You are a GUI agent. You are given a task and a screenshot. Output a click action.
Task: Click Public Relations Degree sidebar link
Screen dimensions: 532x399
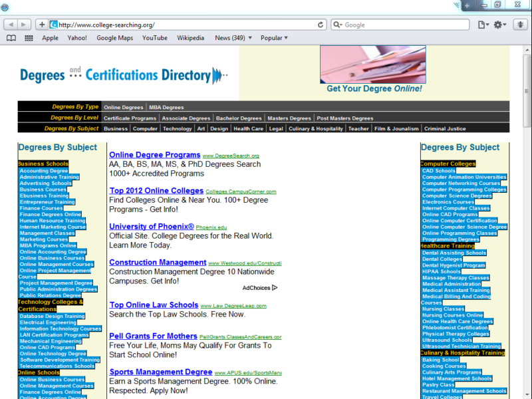[x=51, y=295]
